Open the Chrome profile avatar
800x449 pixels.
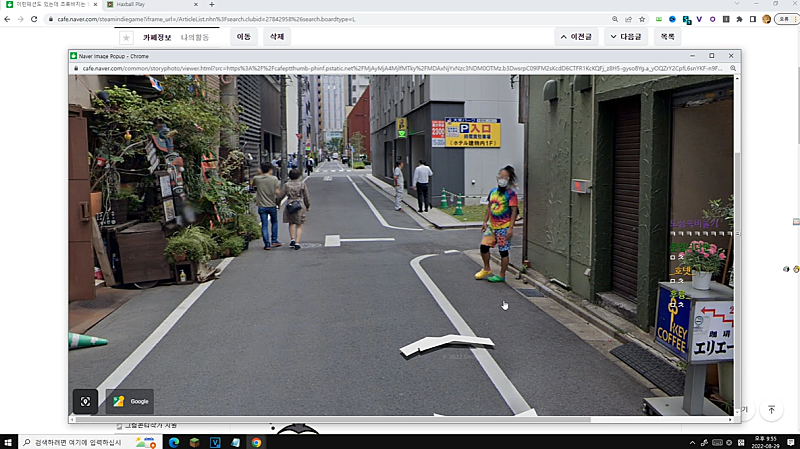(766, 19)
